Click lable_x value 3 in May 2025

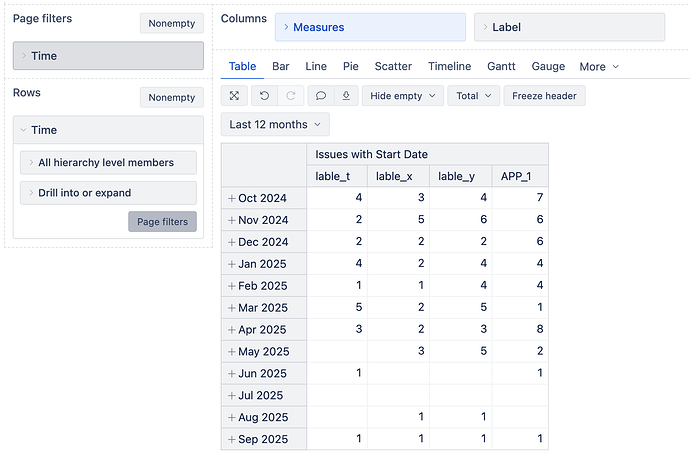coord(421,351)
